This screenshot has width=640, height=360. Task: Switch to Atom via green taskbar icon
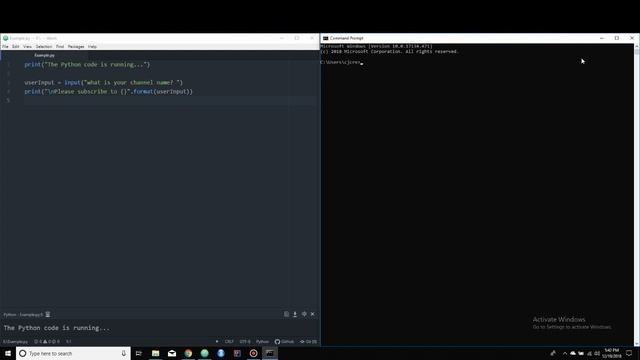point(204,353)
